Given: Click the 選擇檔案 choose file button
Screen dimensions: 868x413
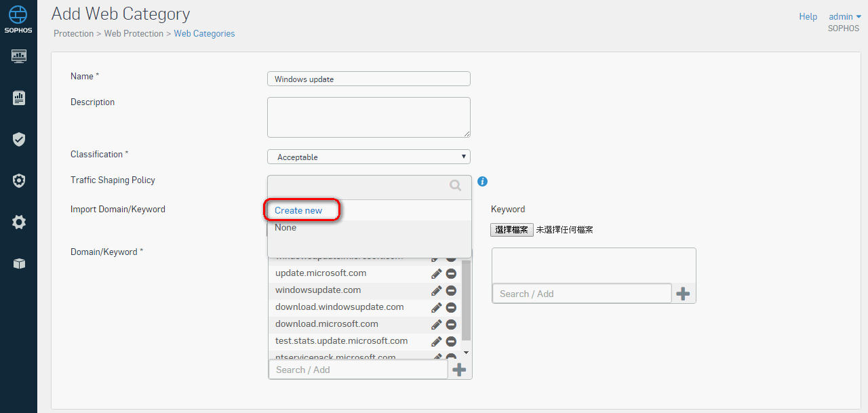Looking at the screenshot, I should click(512, 230).
